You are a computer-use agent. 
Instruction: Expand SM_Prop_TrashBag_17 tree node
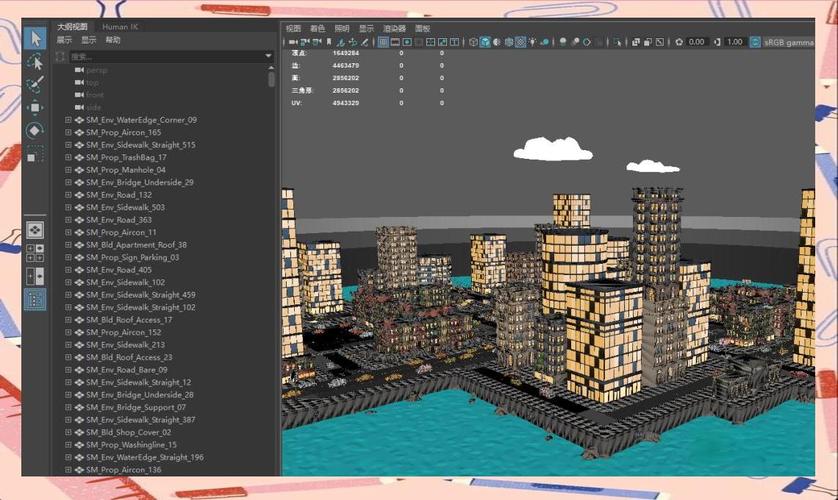[68, 157]
